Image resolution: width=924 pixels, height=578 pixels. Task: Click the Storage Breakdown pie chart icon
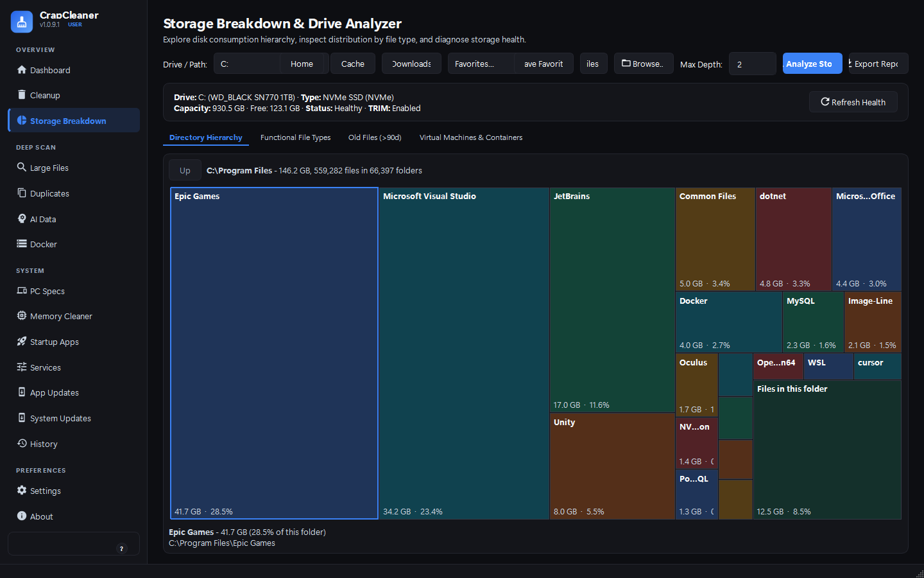coord(22,121)
